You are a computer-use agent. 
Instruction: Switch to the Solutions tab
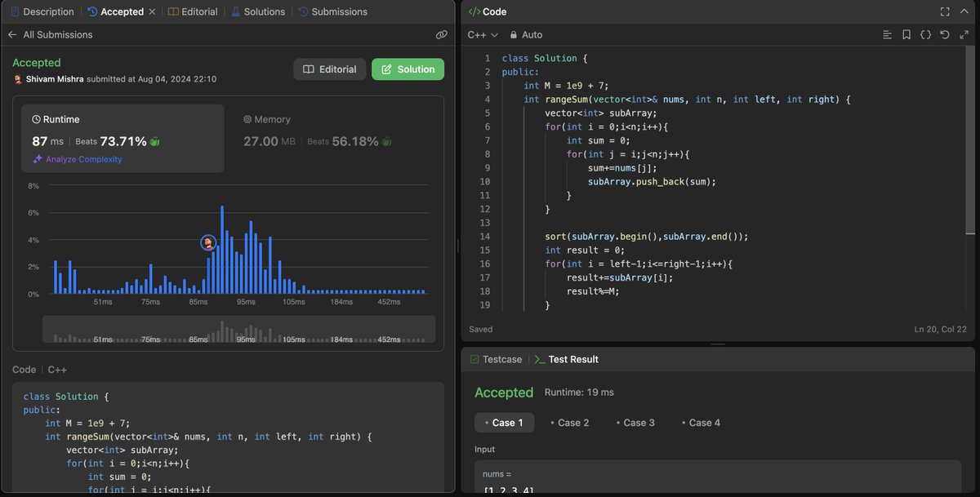pyautogui.click(x=258, y=11)
